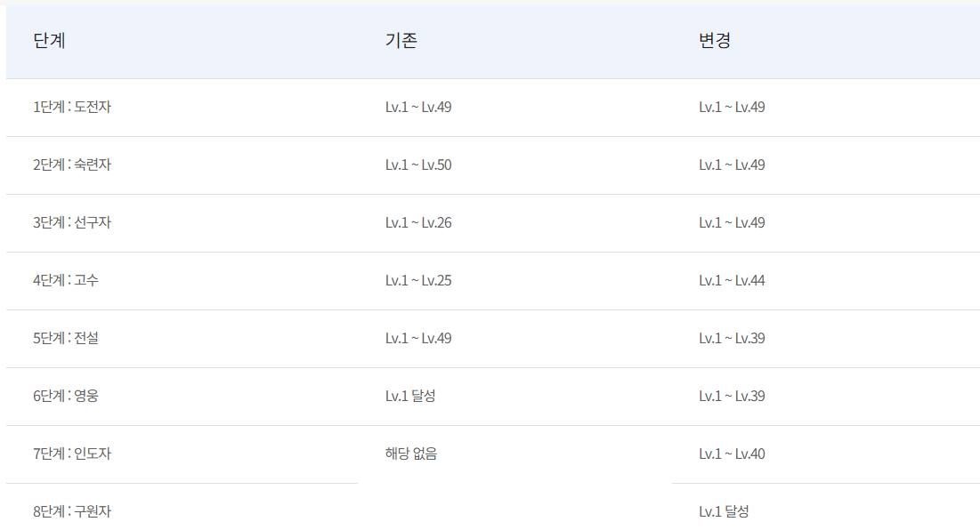The width and height of the screenshot is (980, 530).
Task: Click the 변경 column header
Action: point(715,41)
